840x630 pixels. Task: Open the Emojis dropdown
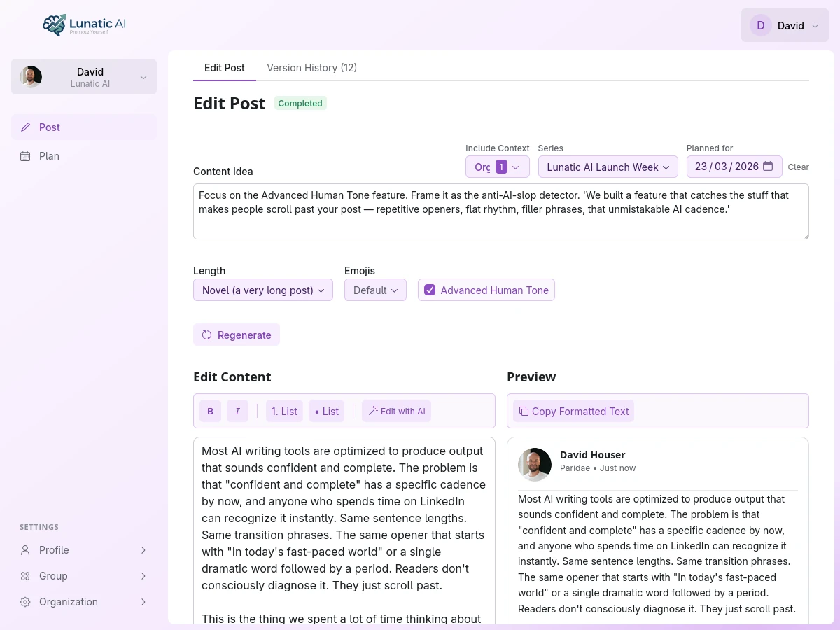375,290
